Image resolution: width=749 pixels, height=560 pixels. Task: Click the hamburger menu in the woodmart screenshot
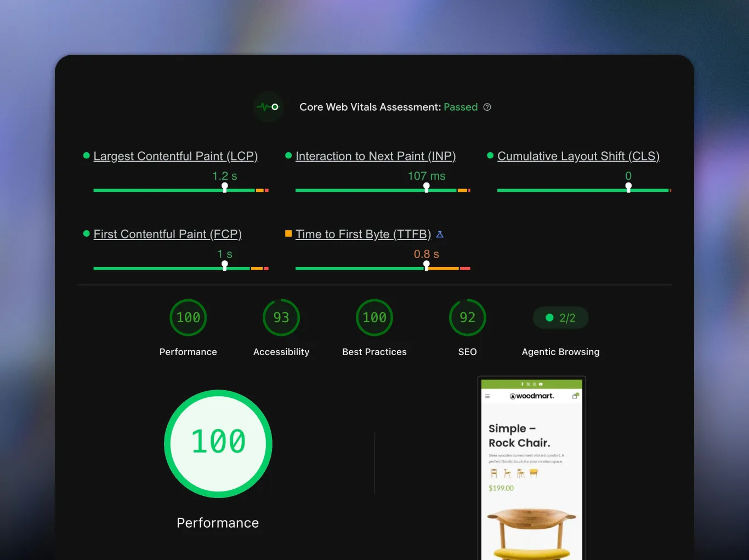(x=487, y=396)
